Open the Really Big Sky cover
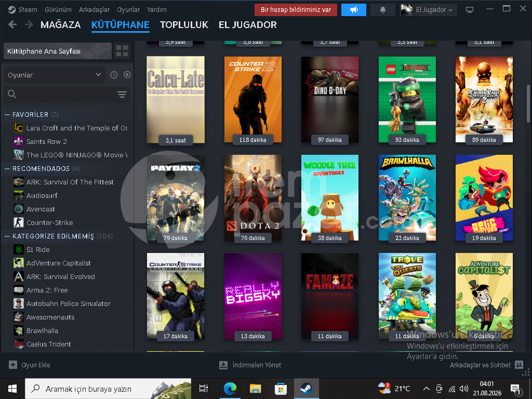The width and height of the screenshot is (532, 399). click(253, 296)
